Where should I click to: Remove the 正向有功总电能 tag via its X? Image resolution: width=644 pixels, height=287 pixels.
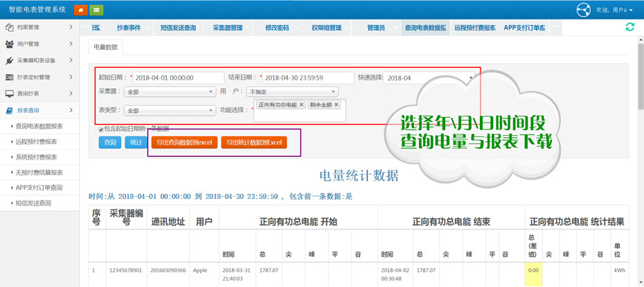[x=302, y=105]
